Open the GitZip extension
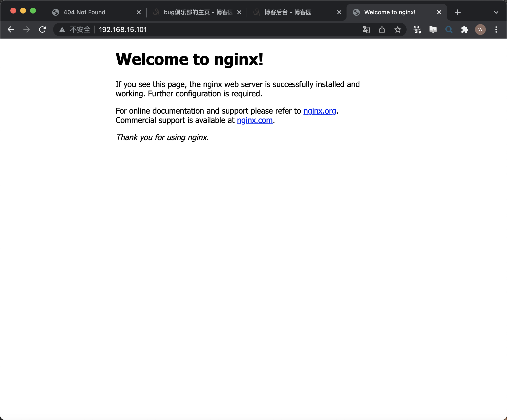Viewport: 507px width, 420px height. [417, 30]
